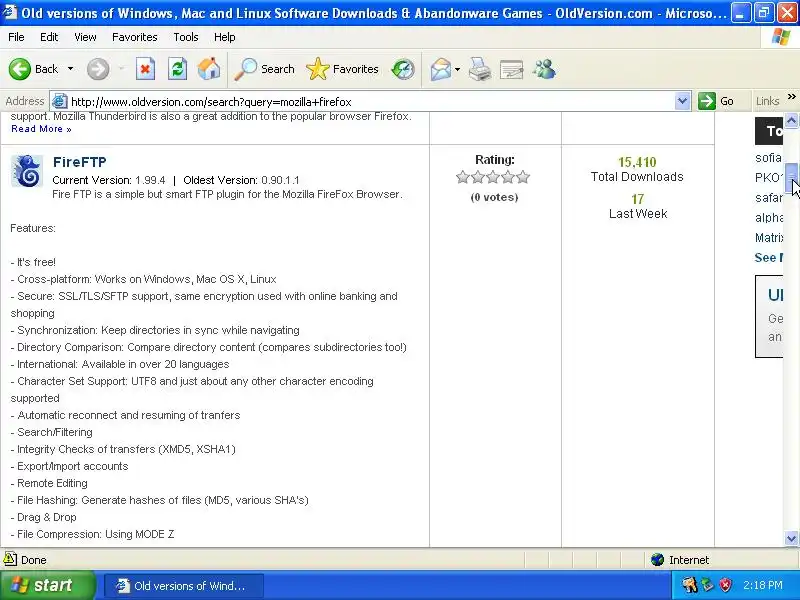Image resolution: width=800 pixels, height=600 pixels.
Task: Open the Search magnifier toolbar button
Action: pyautogui.click(x=264, y=69)
